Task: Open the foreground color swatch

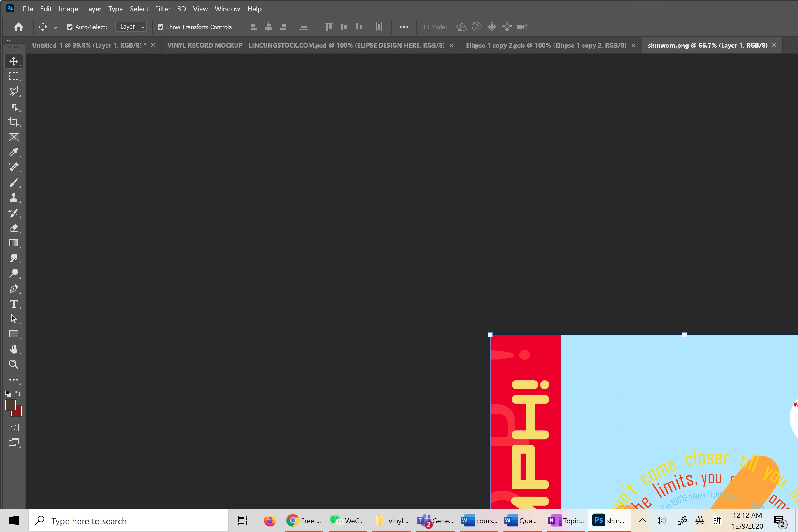Action: point(10,405)
